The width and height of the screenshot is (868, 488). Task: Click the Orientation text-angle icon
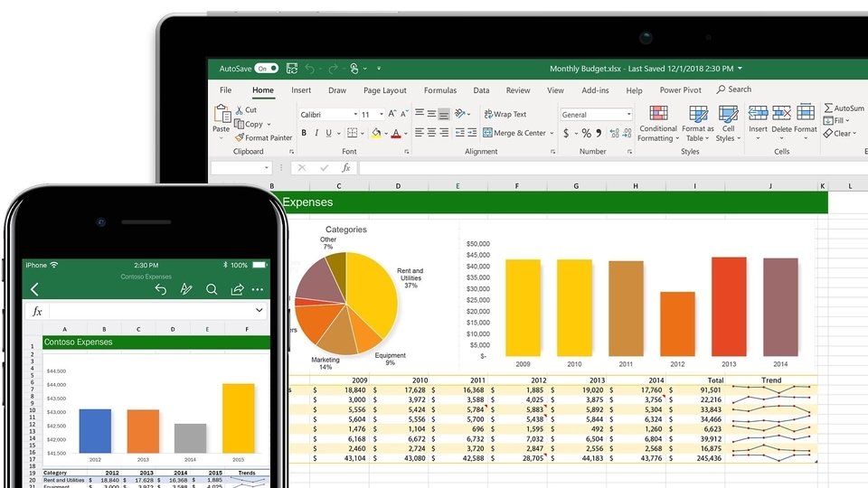click(x=460, y=114)
